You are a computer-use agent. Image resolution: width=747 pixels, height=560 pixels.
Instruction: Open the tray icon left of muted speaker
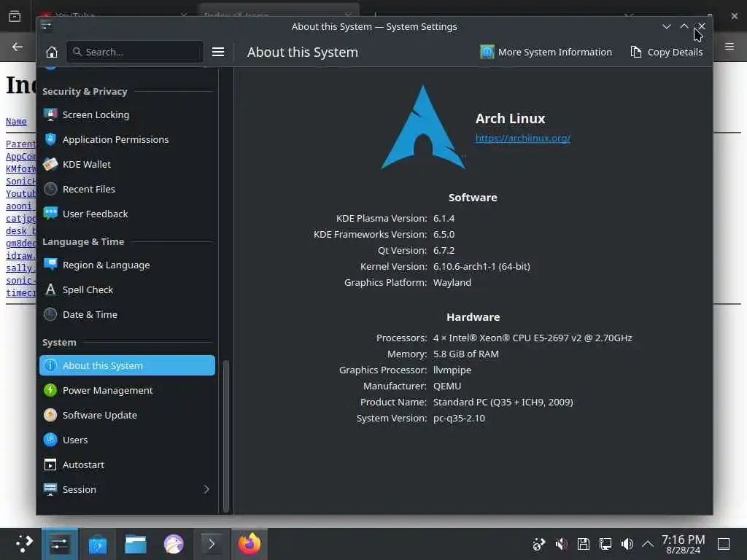click(539, 544)
